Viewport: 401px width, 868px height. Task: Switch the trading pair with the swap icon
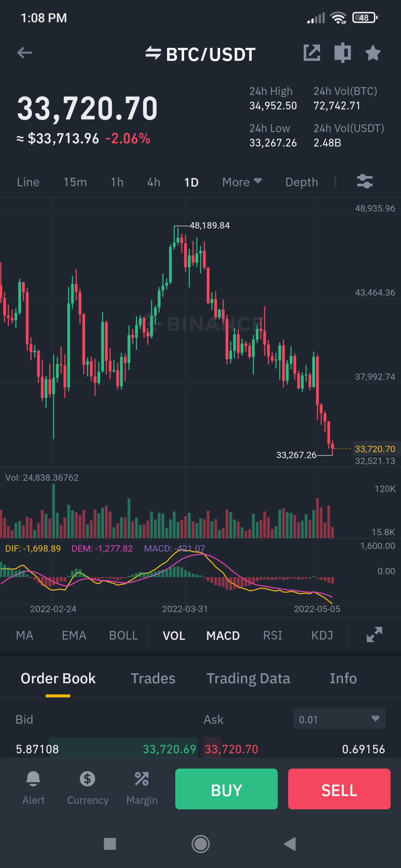pyautogui.click(x=153, y=53)
